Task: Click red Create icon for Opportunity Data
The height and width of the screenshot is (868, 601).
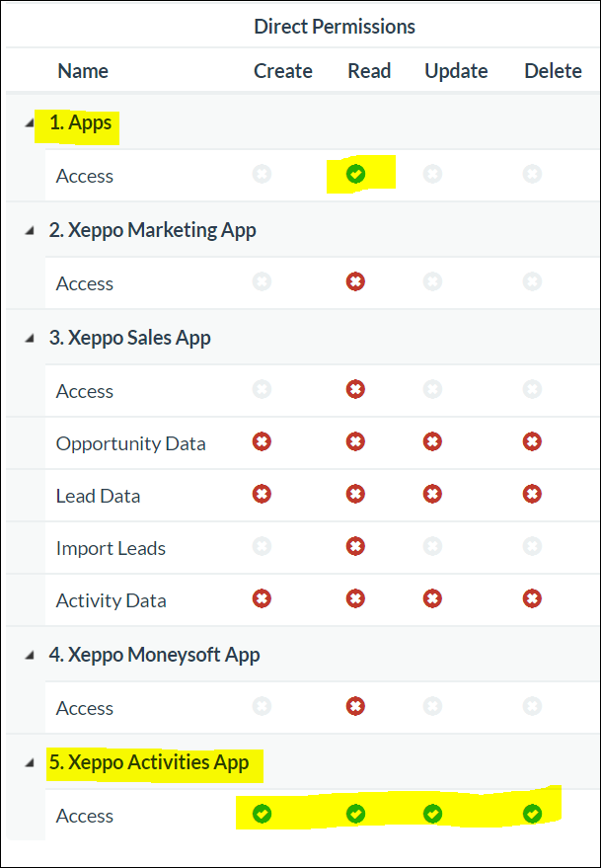Action: (262, 442)
